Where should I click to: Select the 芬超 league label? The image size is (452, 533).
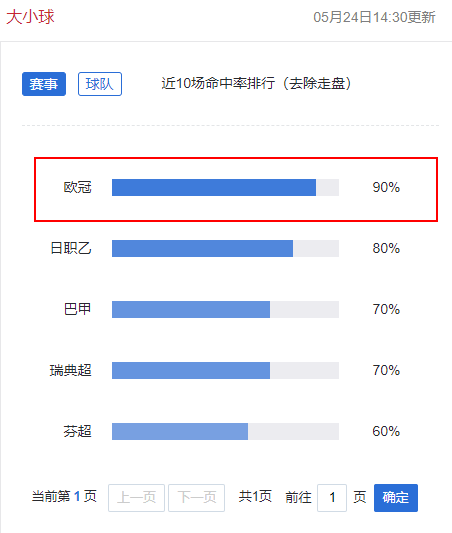point(77,431)
